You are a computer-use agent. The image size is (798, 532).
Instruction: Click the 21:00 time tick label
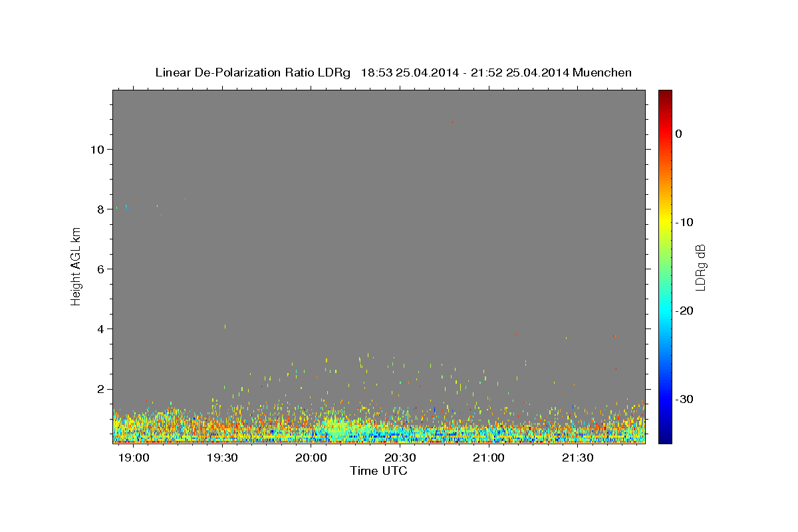tap(488, 458)
